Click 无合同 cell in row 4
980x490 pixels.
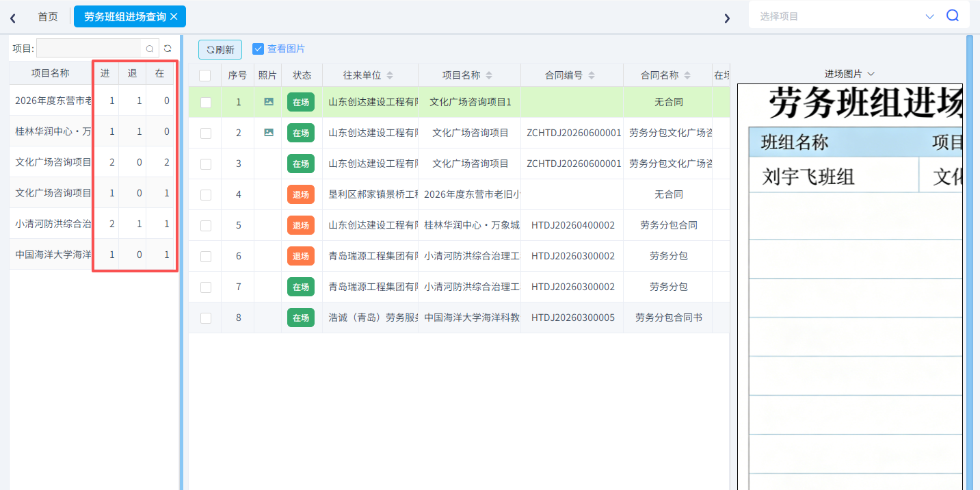669,194
